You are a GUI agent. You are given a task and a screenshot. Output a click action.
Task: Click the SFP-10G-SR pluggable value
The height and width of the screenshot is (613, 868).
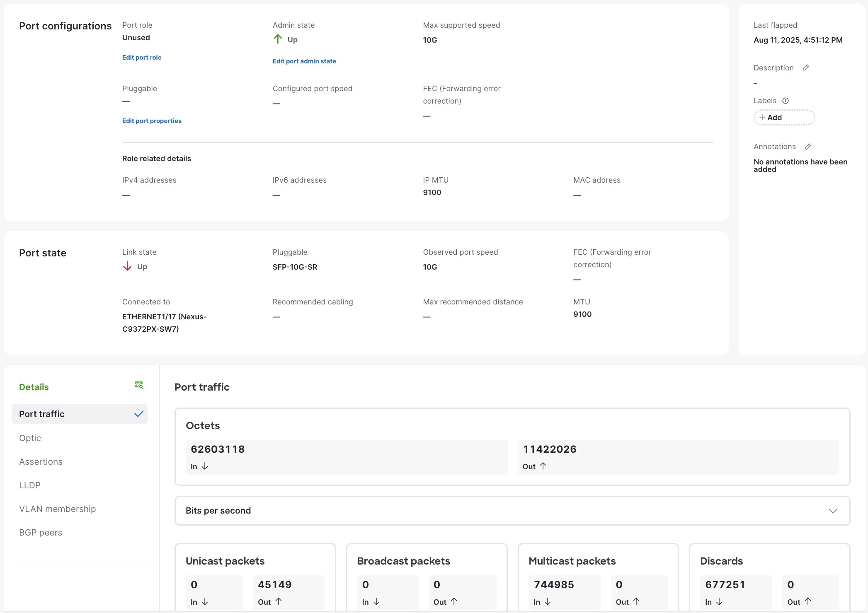pos(295,267)
